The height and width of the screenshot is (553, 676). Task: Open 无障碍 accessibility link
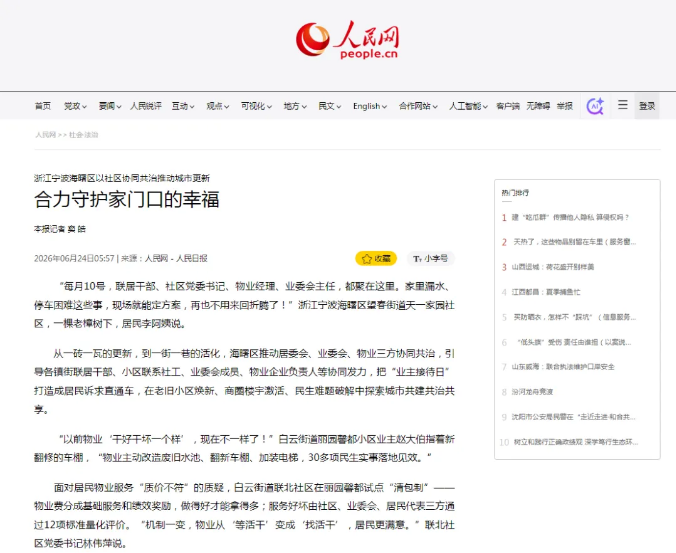[x=538, y=106]
